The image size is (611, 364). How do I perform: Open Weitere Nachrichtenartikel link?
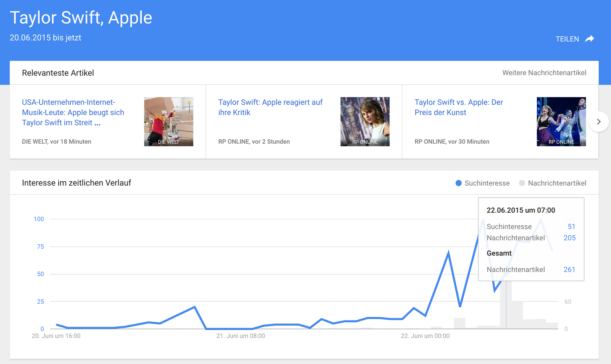coord(544,73)
